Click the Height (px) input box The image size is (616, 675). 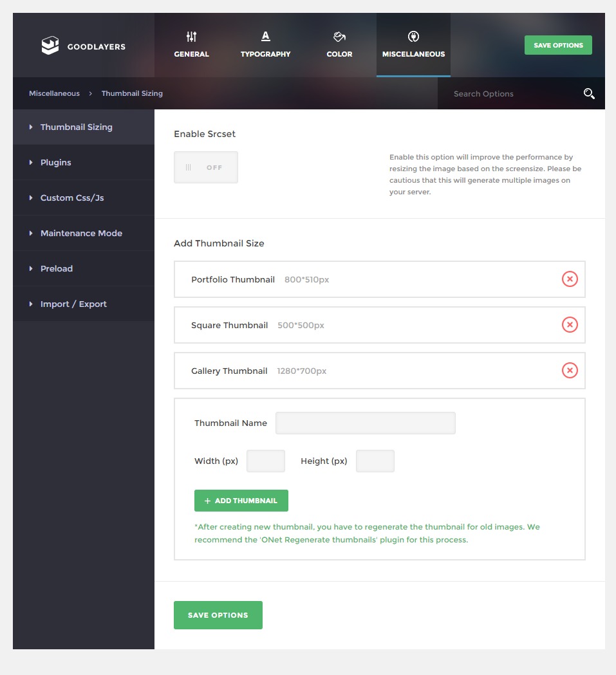coord(375,461)
